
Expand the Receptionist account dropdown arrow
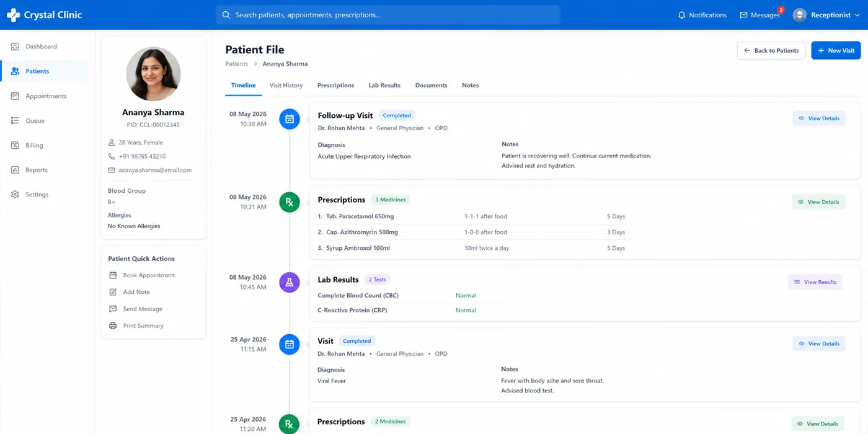(x=857, y=15)
